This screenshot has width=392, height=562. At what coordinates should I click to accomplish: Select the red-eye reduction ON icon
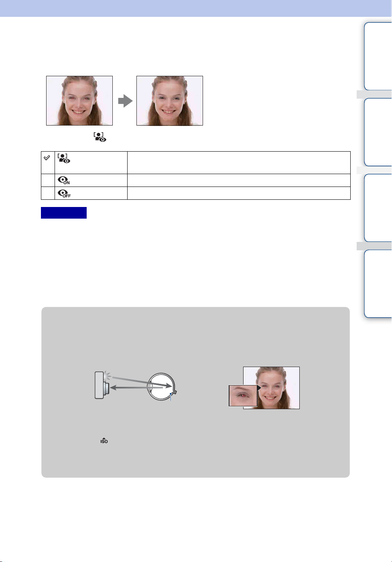click(x=63, y=181)
